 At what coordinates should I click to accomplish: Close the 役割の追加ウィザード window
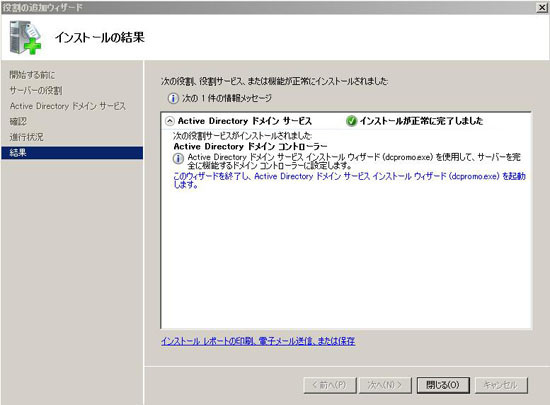[542, 7]
